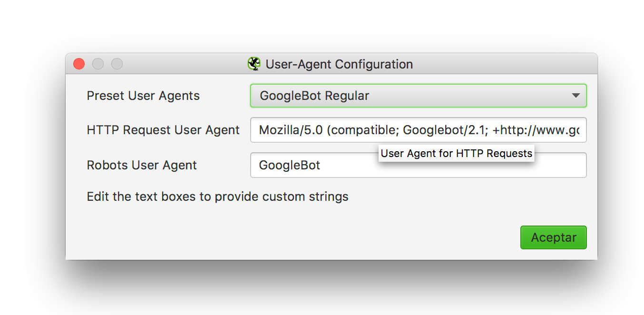The image size is (644, 315).
Task: Open the Preset User Agents dropdown
Action: (x=418, y=96)
